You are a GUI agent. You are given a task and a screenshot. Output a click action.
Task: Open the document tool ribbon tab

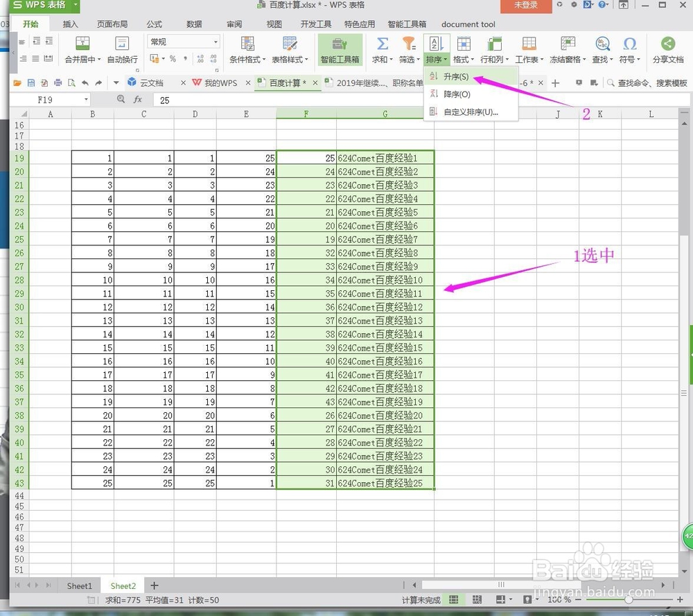(x=468, y=24)
